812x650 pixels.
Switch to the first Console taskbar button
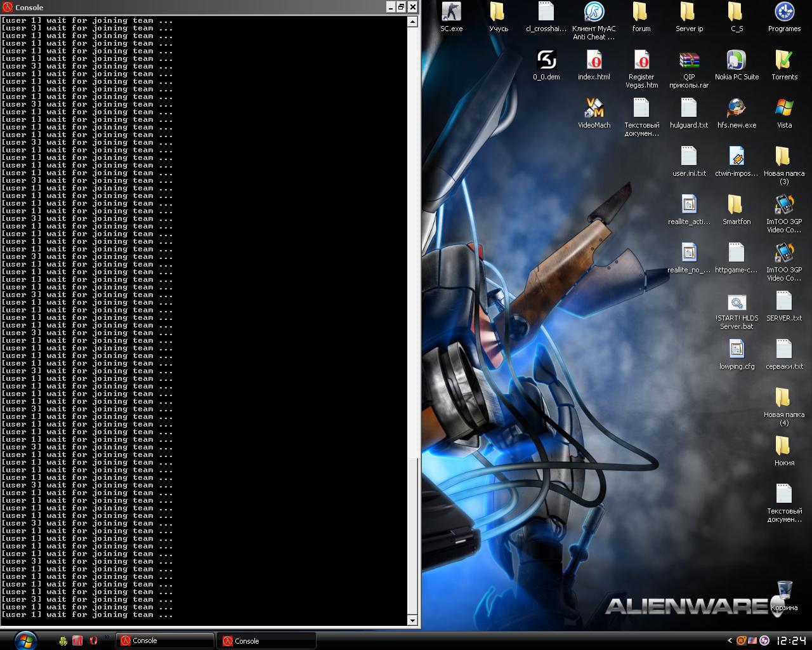tap(166, 640)
